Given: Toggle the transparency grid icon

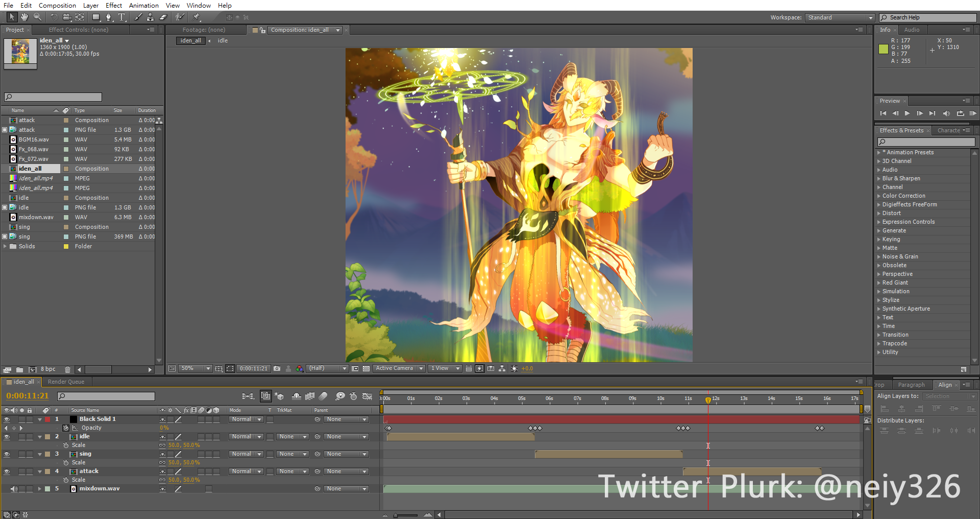Looking at the screenshot, I should click(366, 368).
